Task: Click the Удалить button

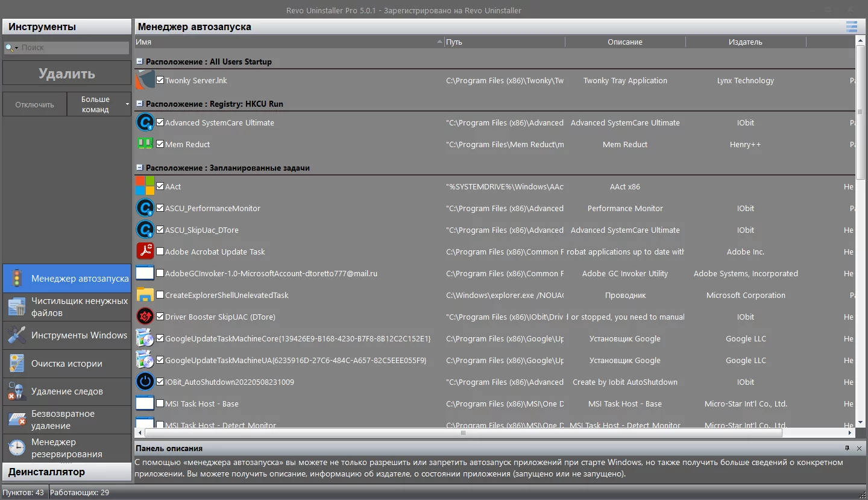Action: tap(67, 74)
